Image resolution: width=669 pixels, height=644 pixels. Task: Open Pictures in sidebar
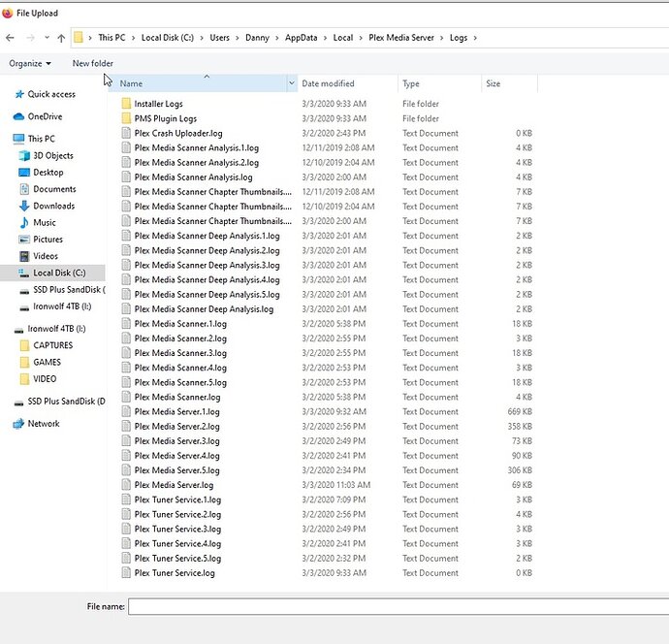48,240
